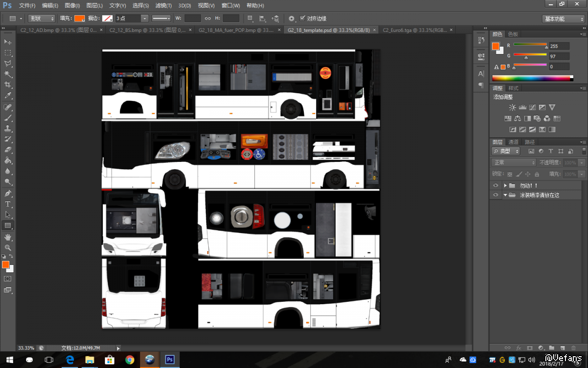588x368 pixels.
Task: Toggle the 对齐边缘 checkbox
Action: (302, 18)
